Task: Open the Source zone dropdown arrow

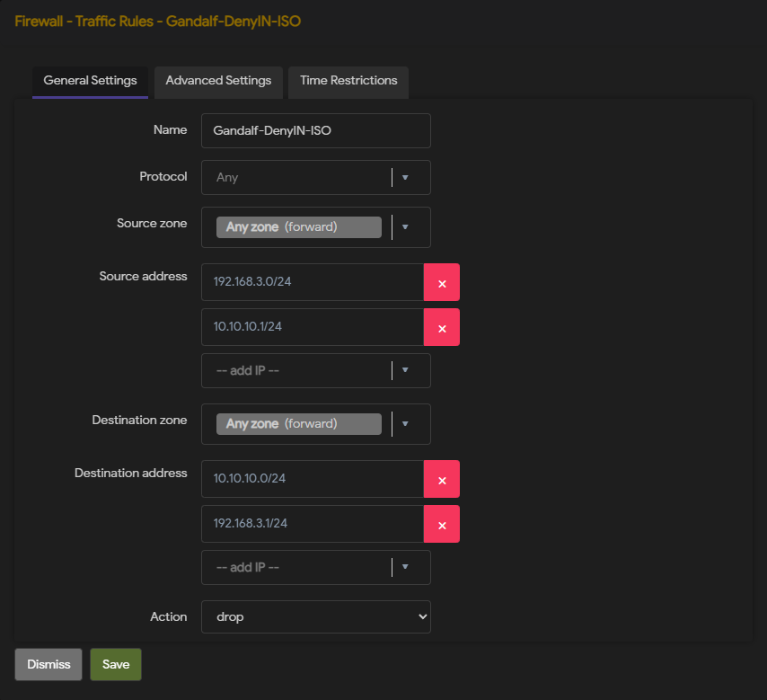Action: coord(405,227)
